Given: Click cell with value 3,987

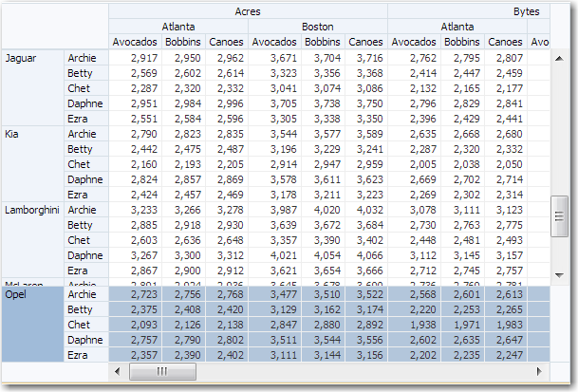Looking at the screenshot, I should (275, 210).
